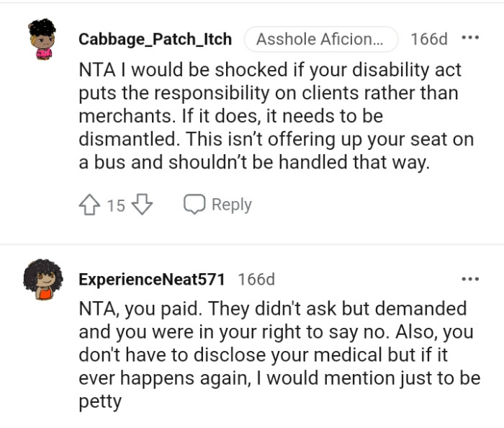Open ExperienceNeat571's avatar profile picture
This screenshot has height=428, width=504.
[x=42, y=279]
